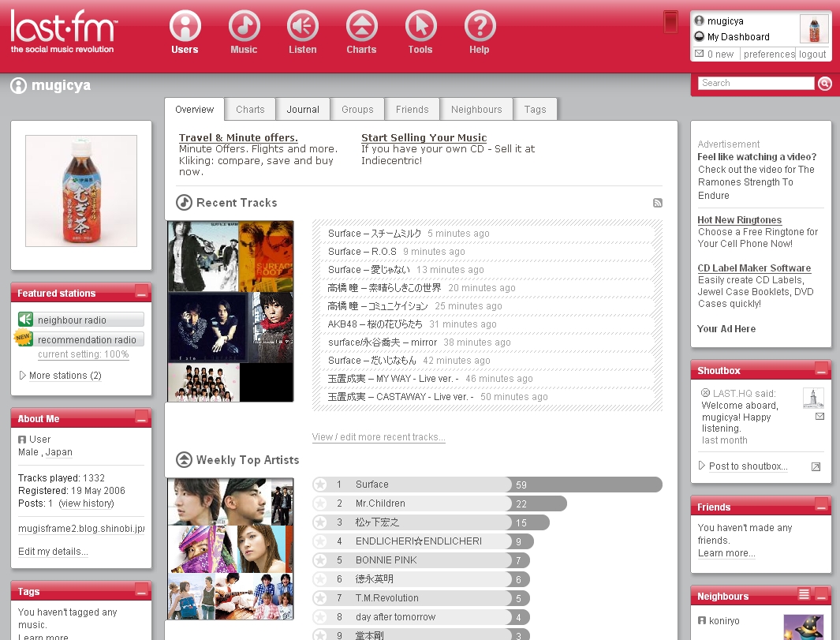Click Hot New Ringtones ad link
This screenshot has width=840, height=640.
click(x=739, y=219)
